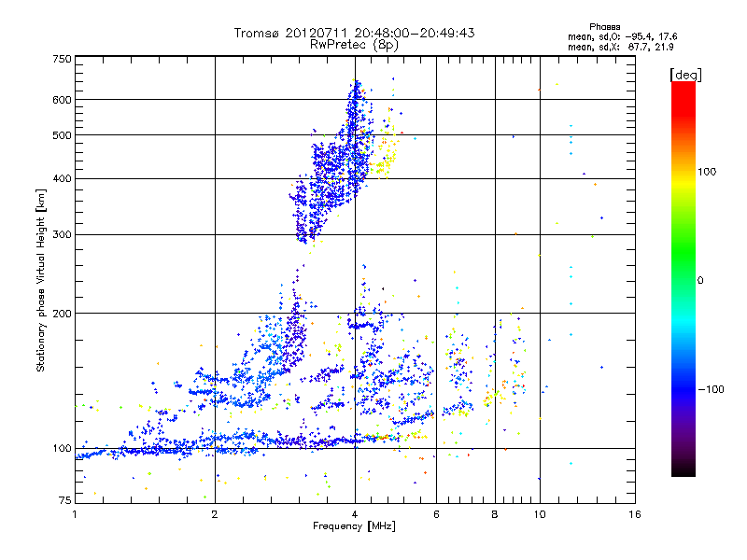Image resolution: width=747 pixels, height=560 pixels.
Task: Click the "RwPretec (8p)" subtitle
Action: tap(354, 45)
